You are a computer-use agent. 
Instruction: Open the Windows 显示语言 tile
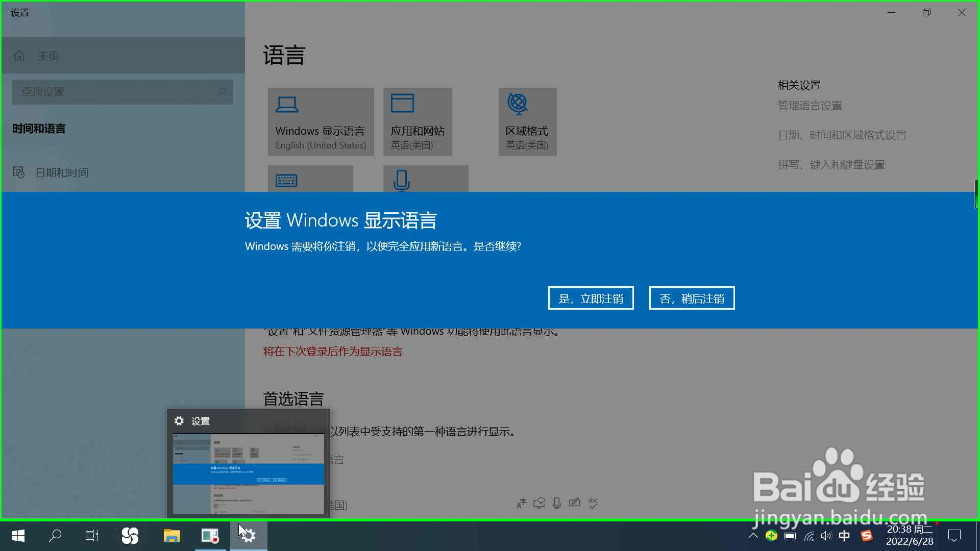(321, 122)
